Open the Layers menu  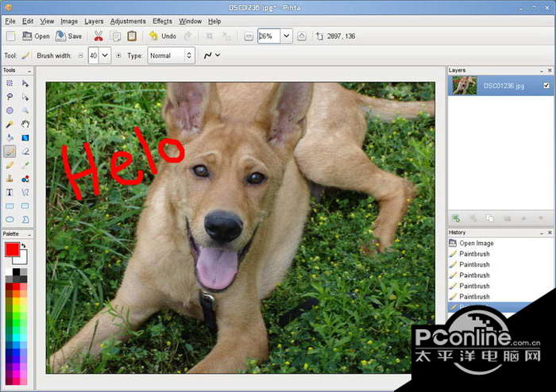pyautogui.click(x=94, y=21)
